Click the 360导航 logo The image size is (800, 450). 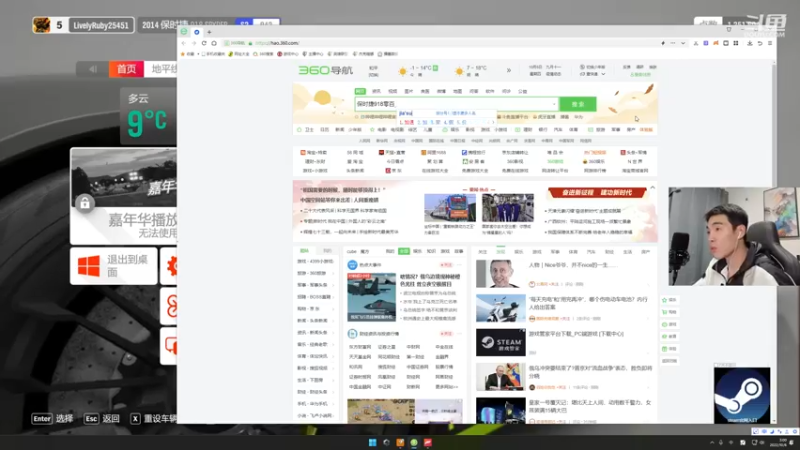326,70
